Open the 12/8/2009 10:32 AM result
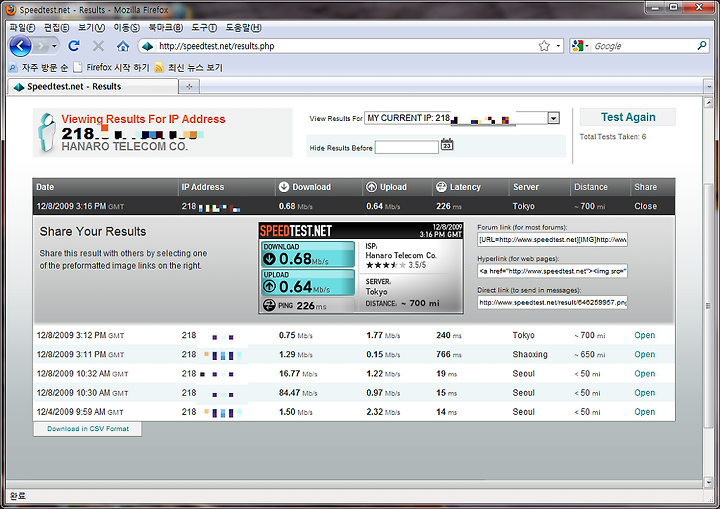The image size is (720, 509). (645, 374)
